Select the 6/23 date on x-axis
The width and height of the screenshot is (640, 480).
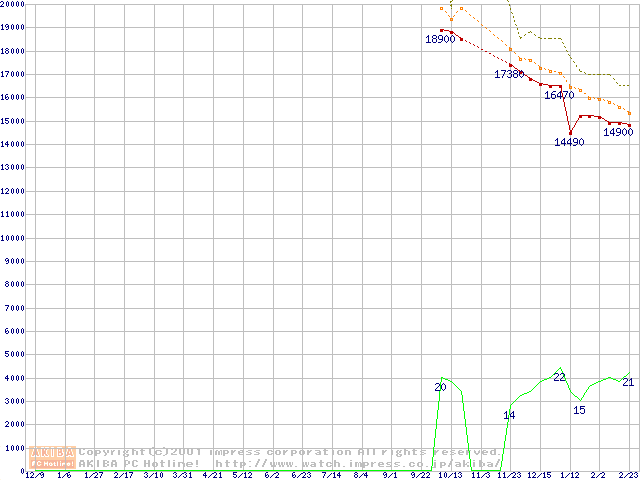tap(301, 476)
